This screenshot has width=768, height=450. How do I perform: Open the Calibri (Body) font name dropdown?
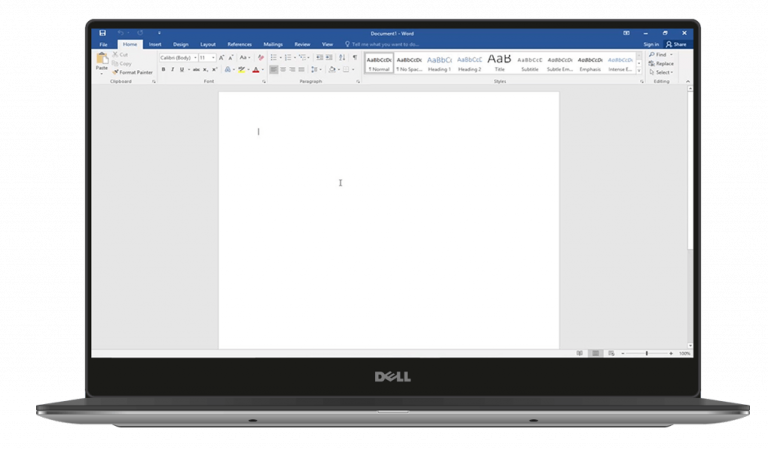click(x=177, y=58)
